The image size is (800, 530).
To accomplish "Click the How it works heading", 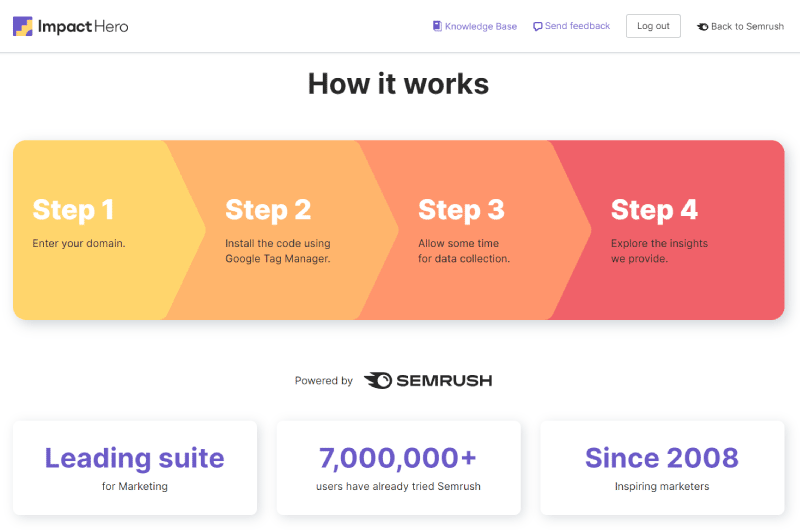I will (398, 84).
